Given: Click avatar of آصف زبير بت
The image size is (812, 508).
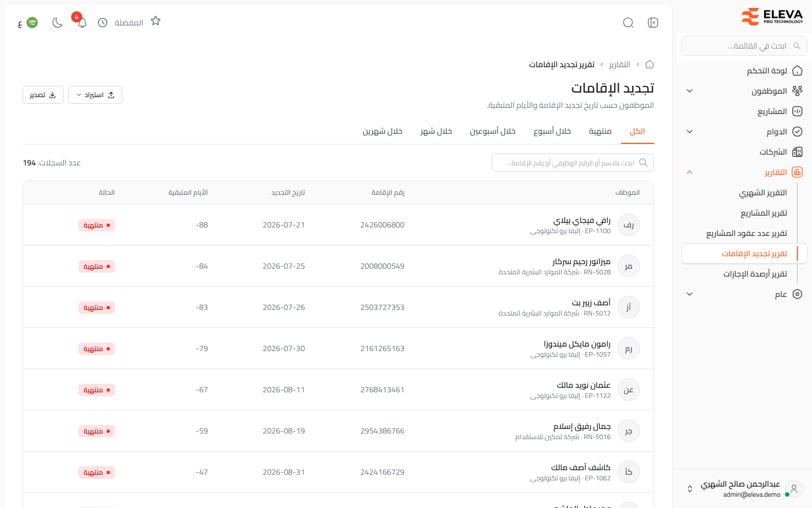Looking at the screenshot, I should 629,307.
